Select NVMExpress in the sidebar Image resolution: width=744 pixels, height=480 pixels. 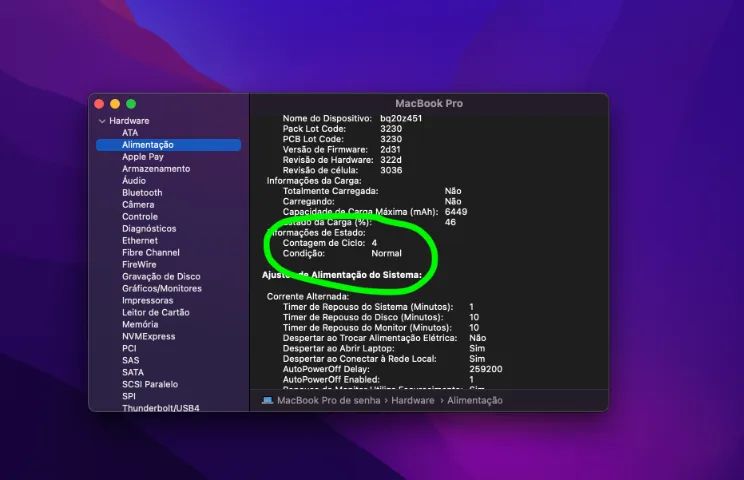point(149,336)
